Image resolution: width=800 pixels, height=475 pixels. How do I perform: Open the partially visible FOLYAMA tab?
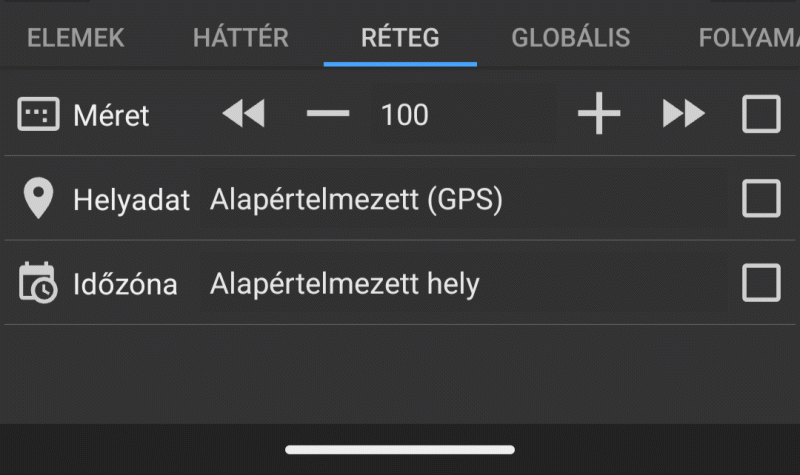(748, 38)
